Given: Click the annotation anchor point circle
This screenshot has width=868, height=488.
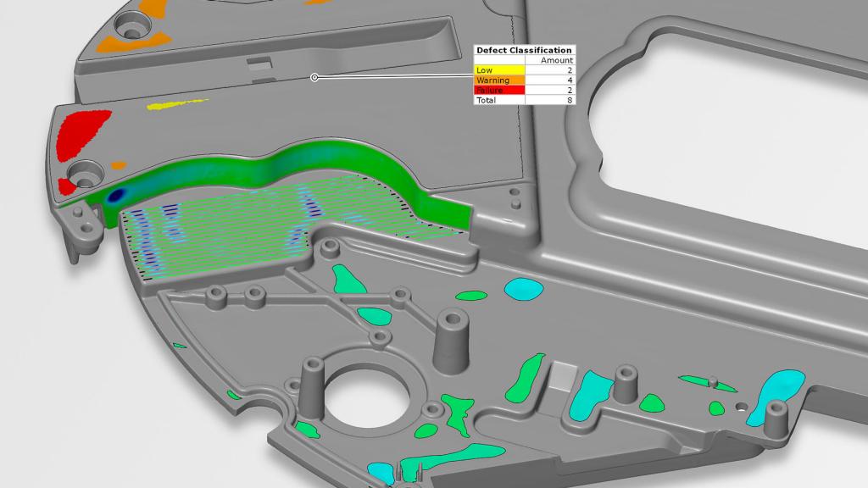Looking at the screenshot, I should pos(314,77).
